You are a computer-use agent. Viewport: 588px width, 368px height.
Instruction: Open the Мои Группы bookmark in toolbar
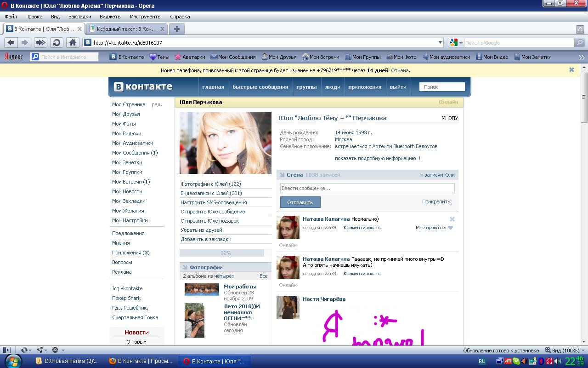tap(362, 57)
